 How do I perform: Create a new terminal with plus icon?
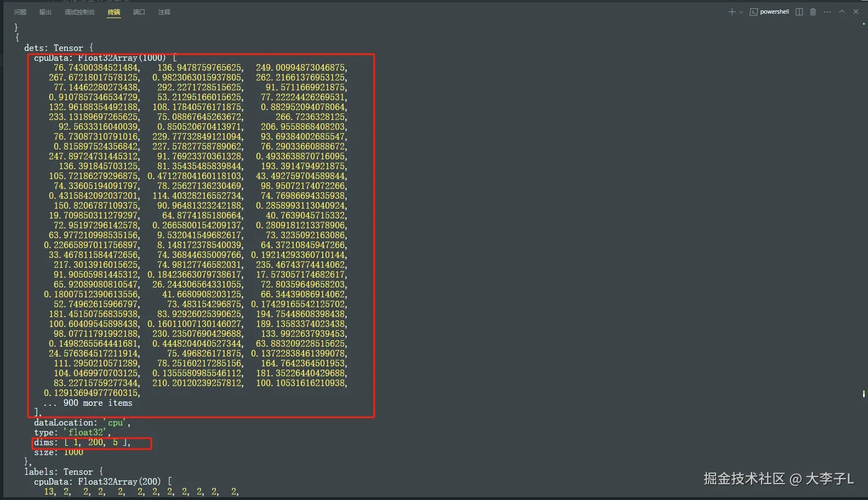coord(732,12)
